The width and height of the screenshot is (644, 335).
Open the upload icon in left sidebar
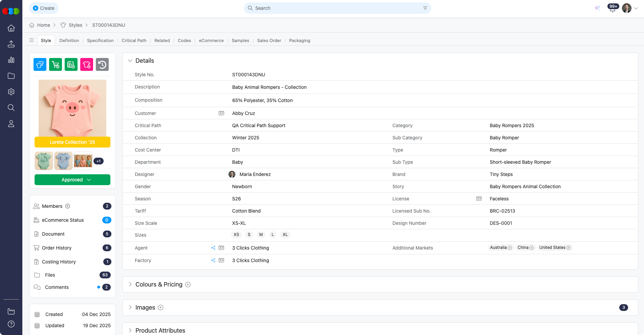pyautogui.click(x=11, y=44)
